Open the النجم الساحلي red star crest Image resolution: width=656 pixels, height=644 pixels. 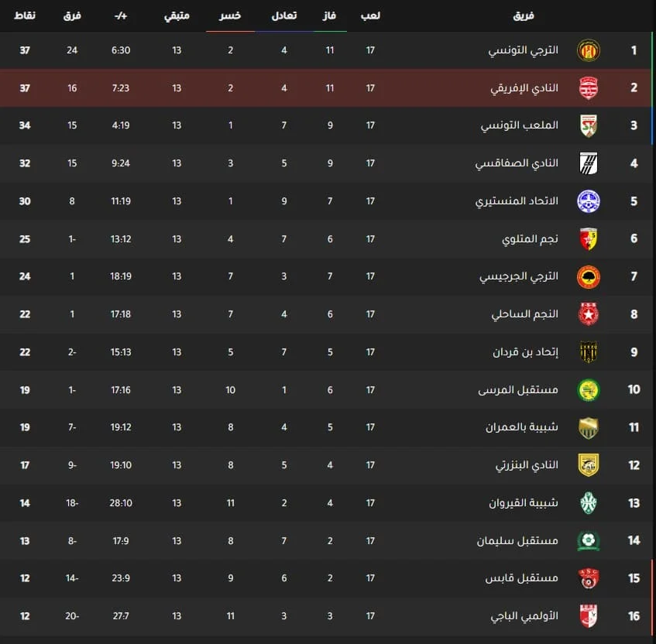pos(589,314)
